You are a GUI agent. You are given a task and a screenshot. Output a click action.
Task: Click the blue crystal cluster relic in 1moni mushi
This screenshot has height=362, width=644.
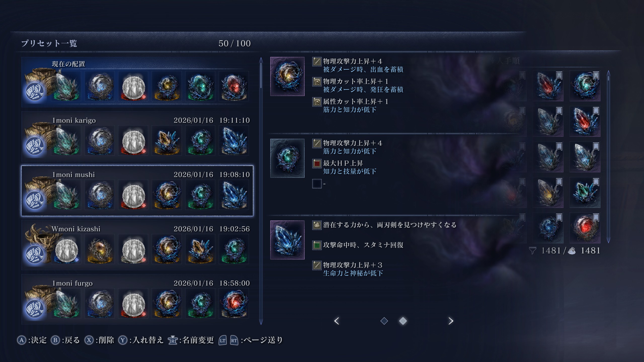pyautogui.click(x=234, y=195)
